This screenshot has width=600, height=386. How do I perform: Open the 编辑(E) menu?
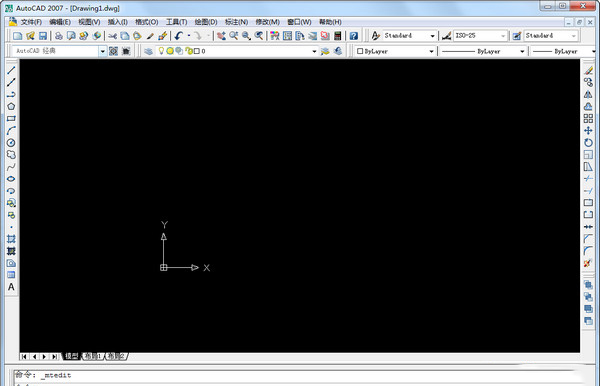tap(60, 22)
